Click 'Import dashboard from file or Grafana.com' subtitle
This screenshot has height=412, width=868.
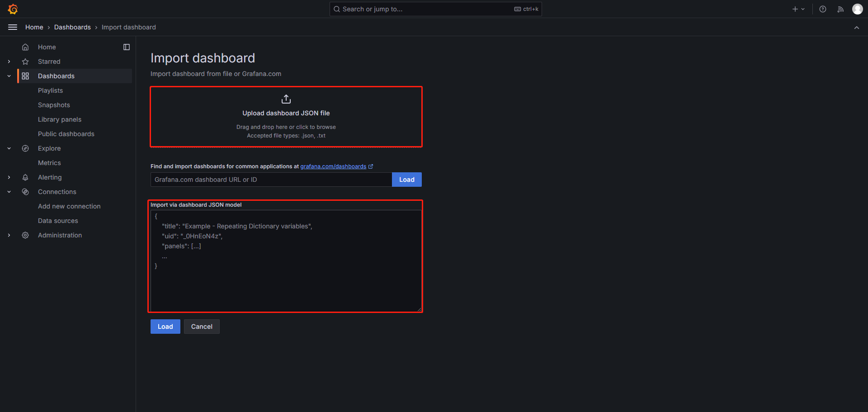[216, 74]
